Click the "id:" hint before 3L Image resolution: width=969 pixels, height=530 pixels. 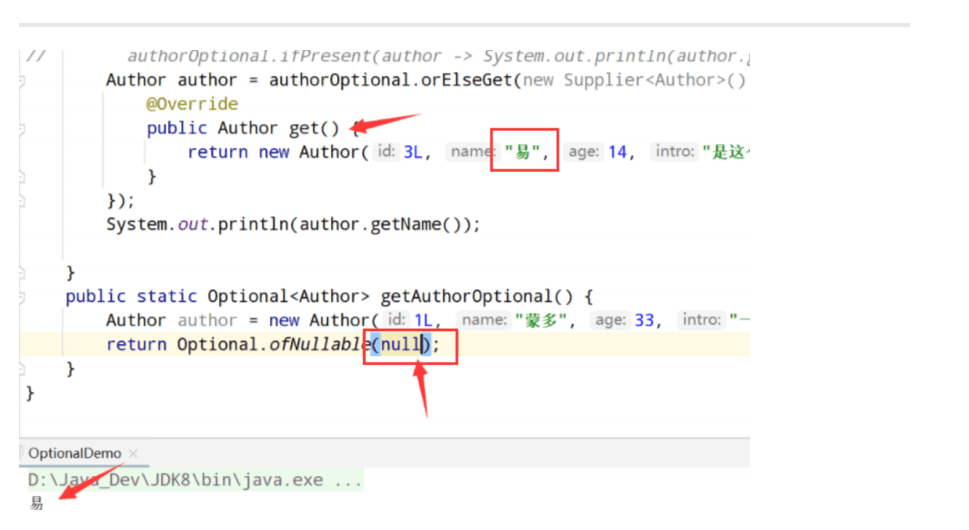coord(386,152)
